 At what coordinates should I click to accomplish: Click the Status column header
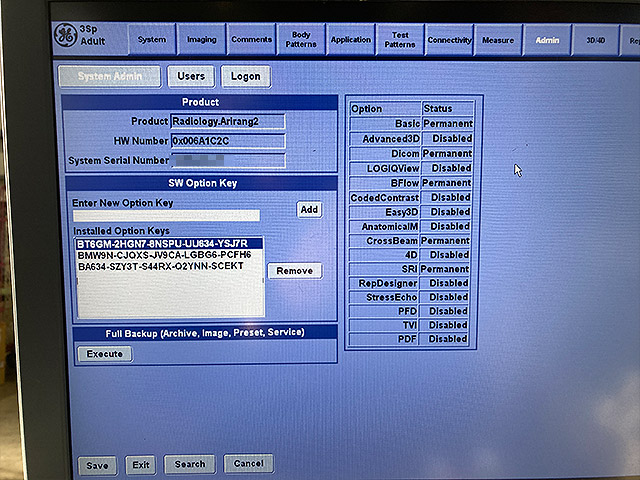pos(448,109)
